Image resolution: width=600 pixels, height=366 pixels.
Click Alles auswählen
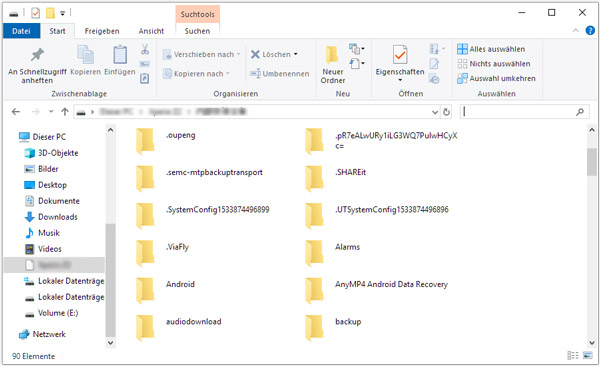(491, 49)
